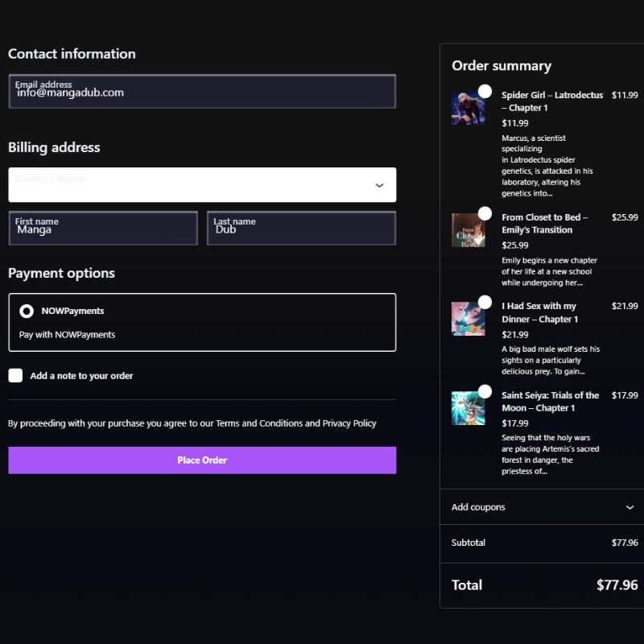Click the Place Order button

click(202, 460)
